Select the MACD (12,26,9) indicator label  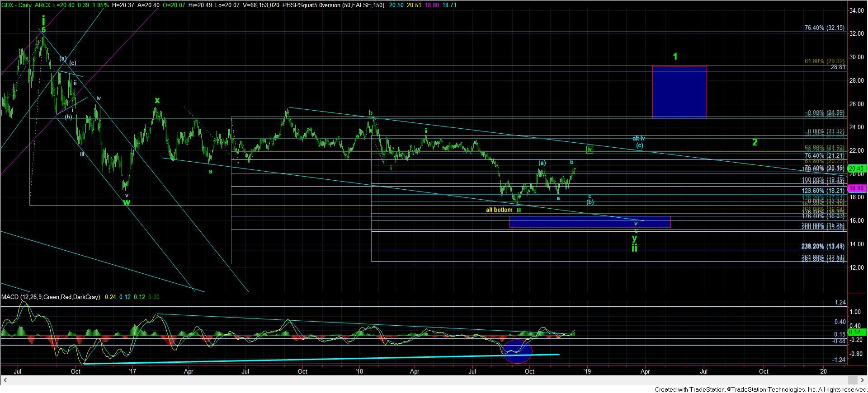50,297
